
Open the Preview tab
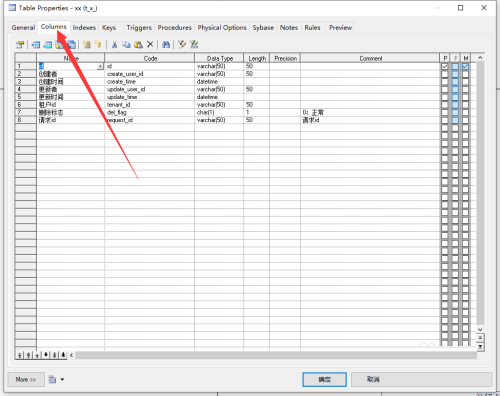click(340, 27)
